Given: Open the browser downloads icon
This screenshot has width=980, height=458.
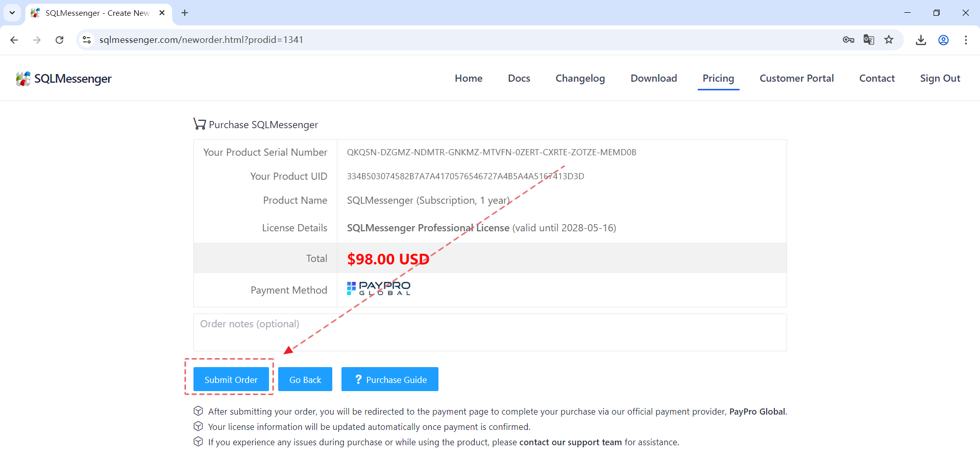Looking at the screenshot, I should pyautogui.click(x=921, y=40).
